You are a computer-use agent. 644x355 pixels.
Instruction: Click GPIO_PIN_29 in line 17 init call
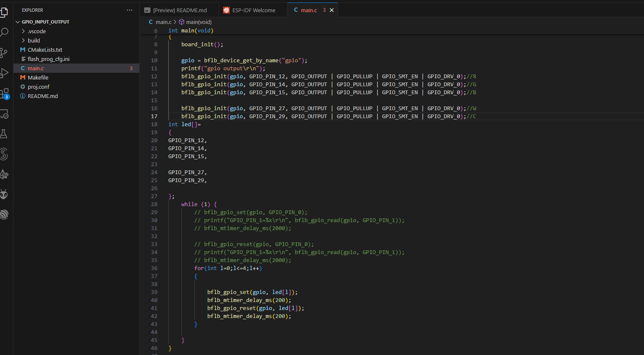point(267,117)
